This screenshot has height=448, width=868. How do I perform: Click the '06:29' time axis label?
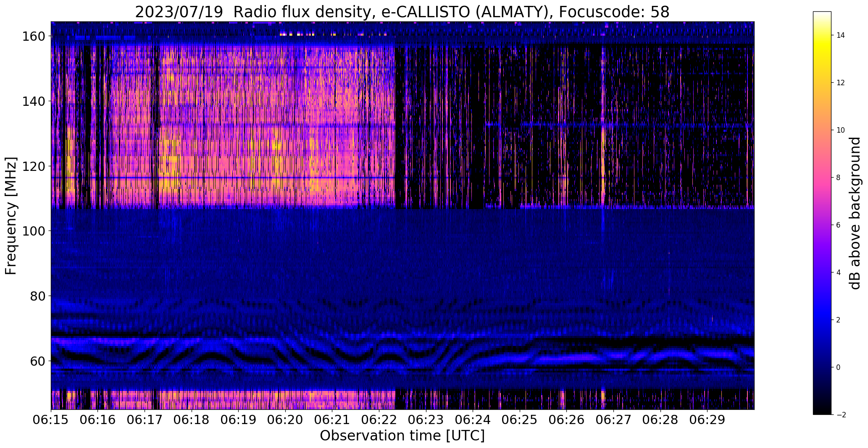707,420
